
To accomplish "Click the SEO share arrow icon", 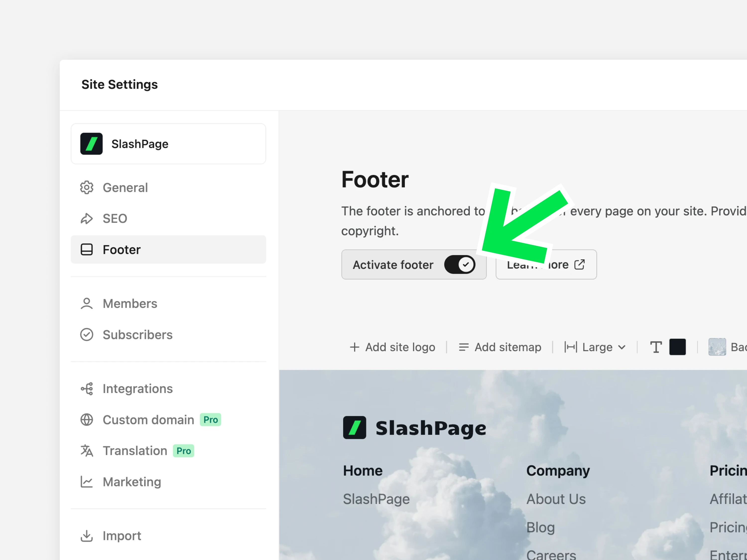I will pyautogui.click(x=87, y=218).
